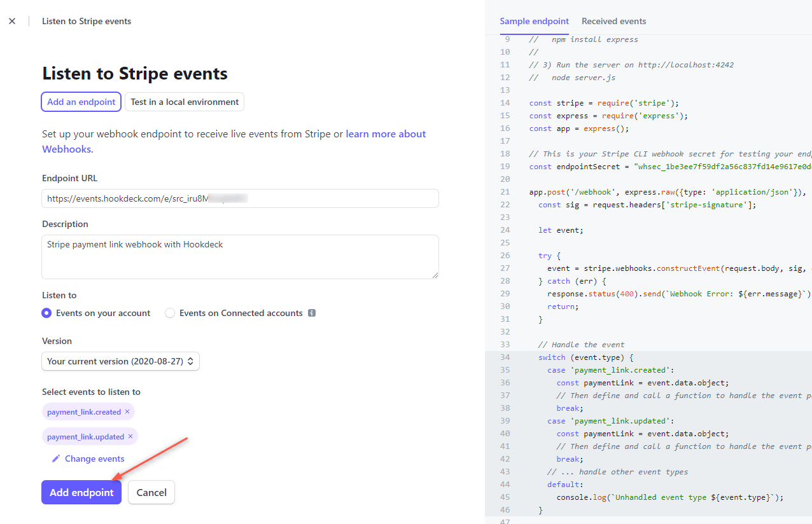Click code line case 'payment_link.created'
The height and width of the screenshot is (524, 812).
point(610,370)
